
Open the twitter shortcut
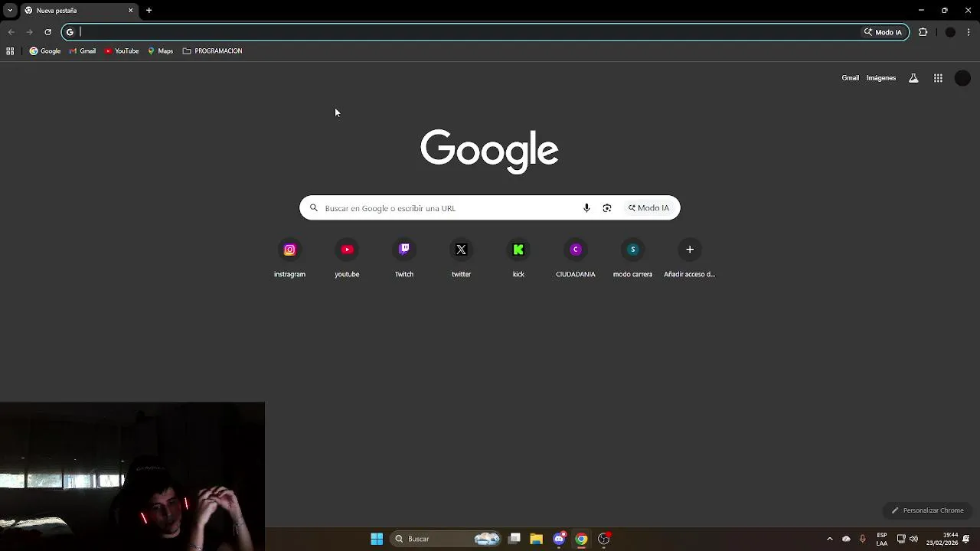pyautogui.click(x=461, y=259)
